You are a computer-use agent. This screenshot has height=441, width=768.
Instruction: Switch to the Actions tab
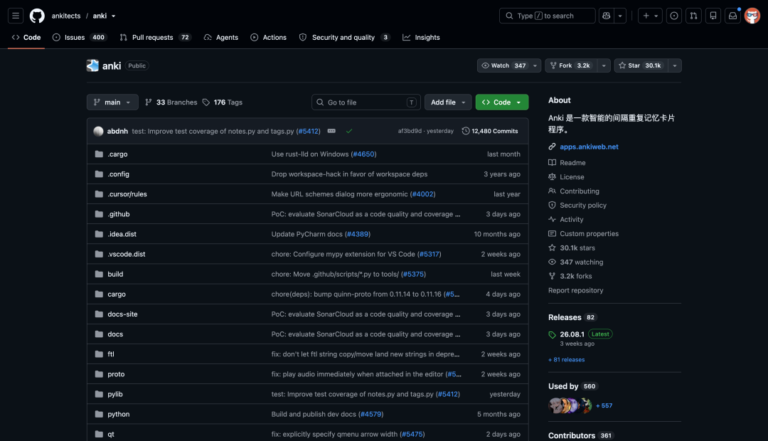coord(268,37)
